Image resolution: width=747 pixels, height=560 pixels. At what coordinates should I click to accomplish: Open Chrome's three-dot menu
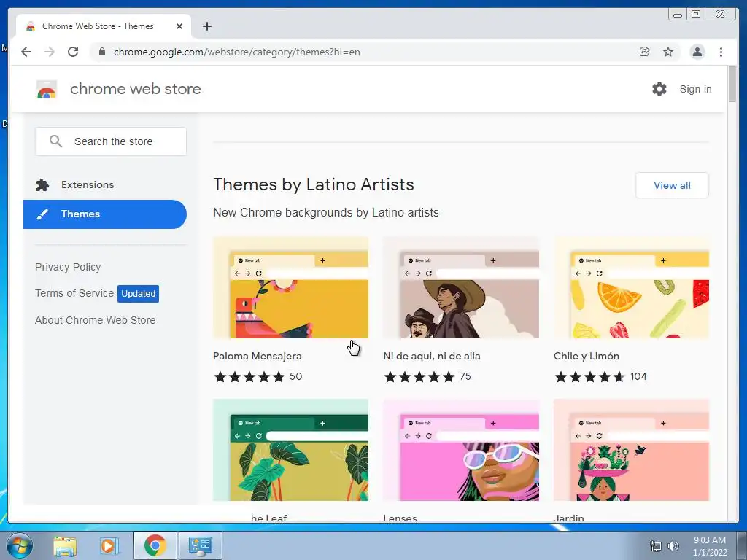click(721, 52)
